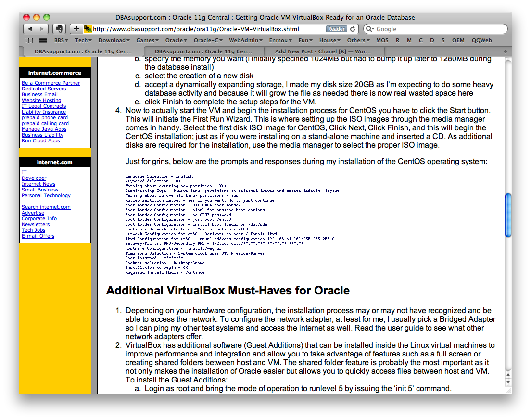The height and width of the screenshot is (420, 531).
Task: Click the Evernote elephant toolbar icon
Action: [x=59, y=29]
